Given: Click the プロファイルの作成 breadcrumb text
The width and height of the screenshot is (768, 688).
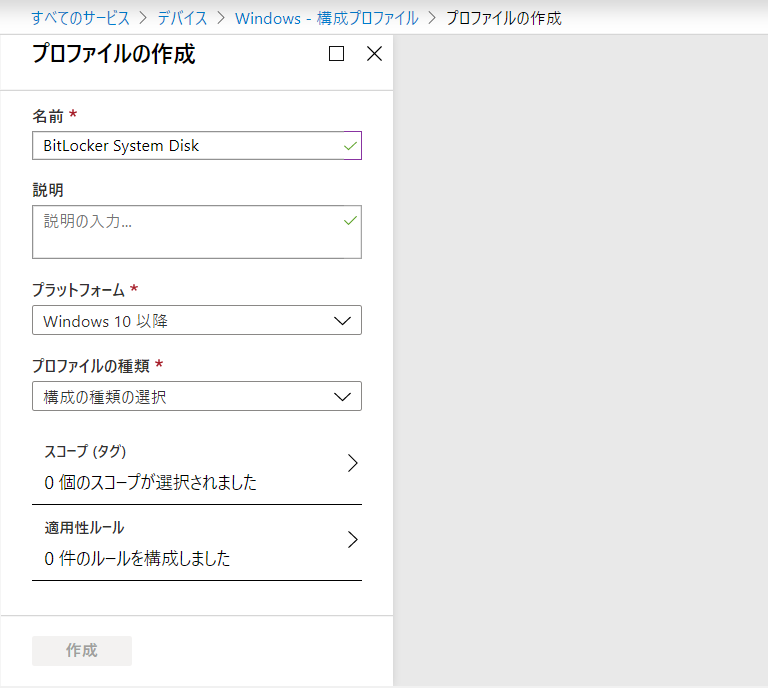Looking at the screenshot, I should [504, 18].
